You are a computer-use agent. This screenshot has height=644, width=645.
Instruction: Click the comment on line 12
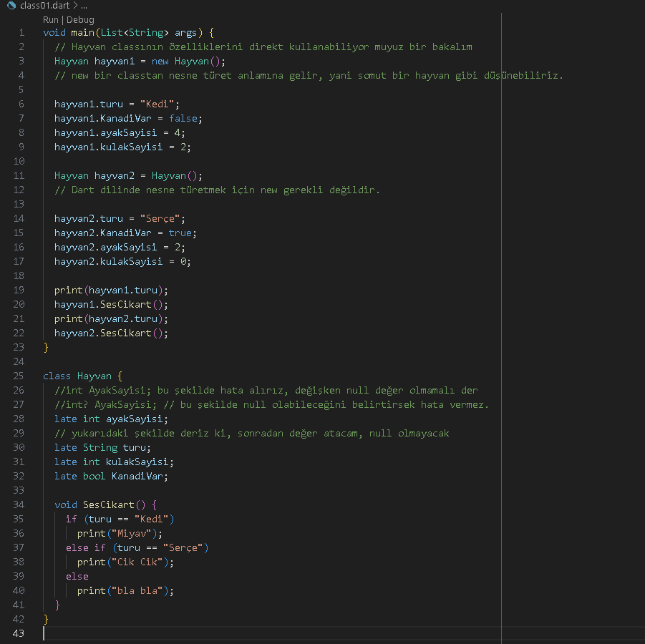217,190
